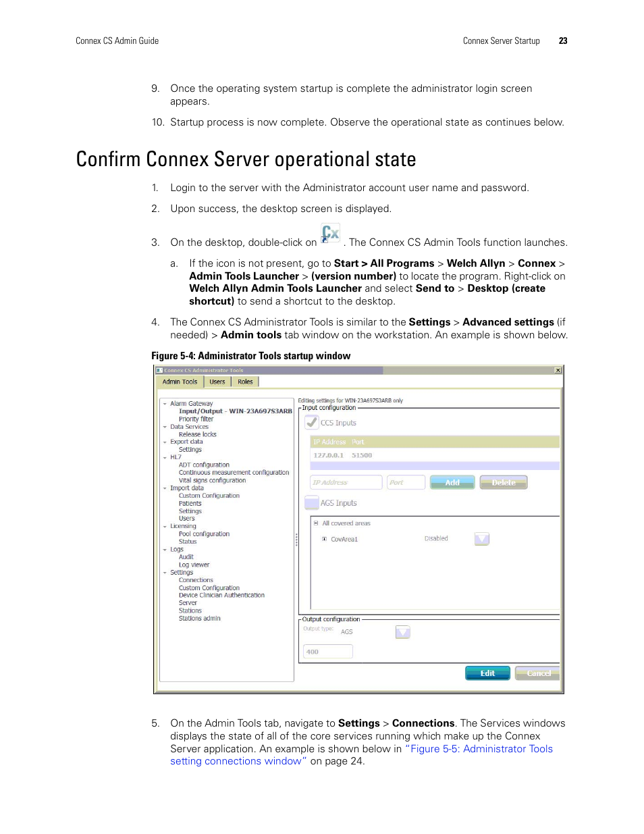Image resolution: width=644 pixels, height=834 pixels.
Task: Collapse the Export data tree node arrow
Action: 164,442
